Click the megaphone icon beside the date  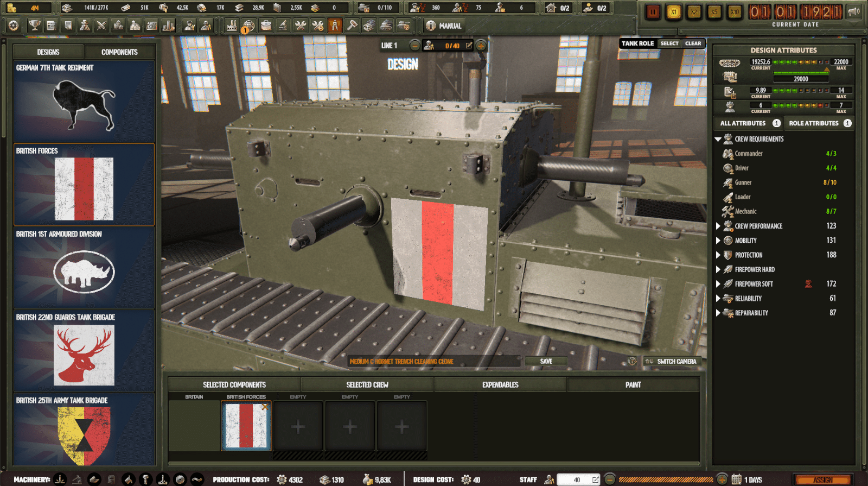click(854, 12)
